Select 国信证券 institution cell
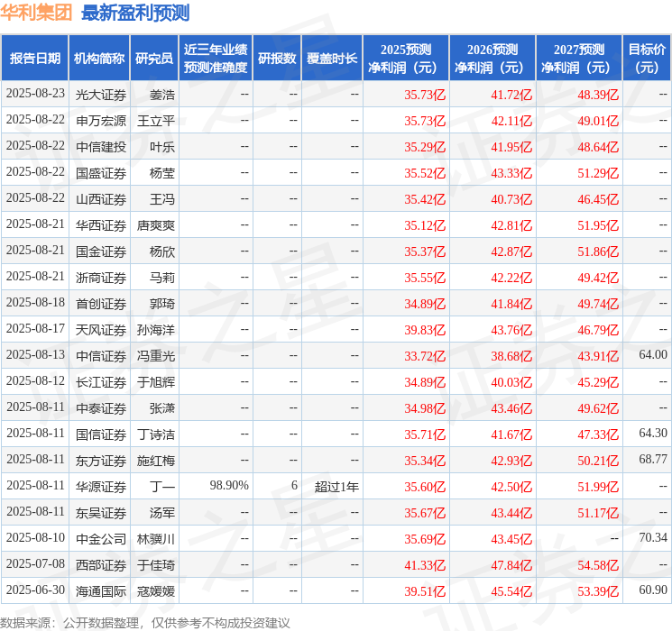Screen dimensions: 672x631 pos(101,434)
